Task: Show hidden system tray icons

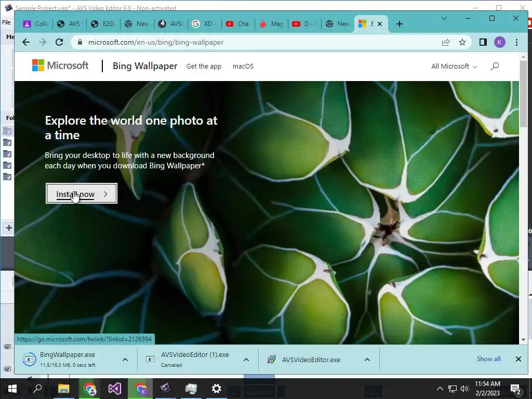Action: point(440,389)
